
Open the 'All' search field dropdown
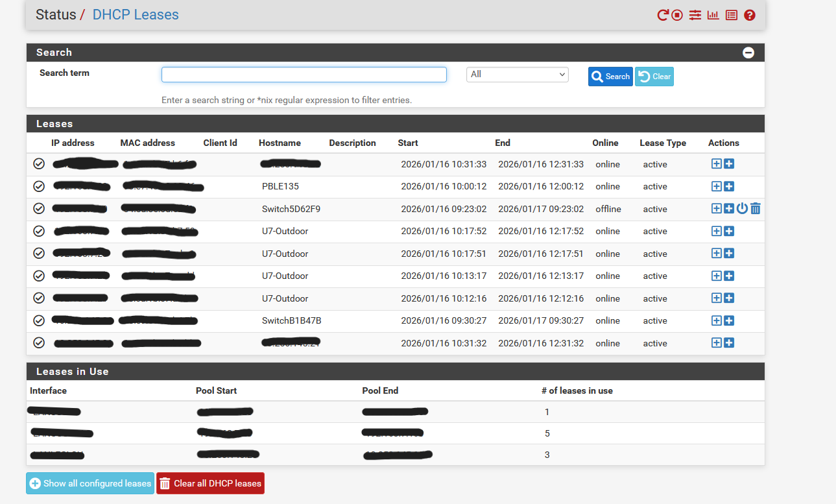click(517, 75)
